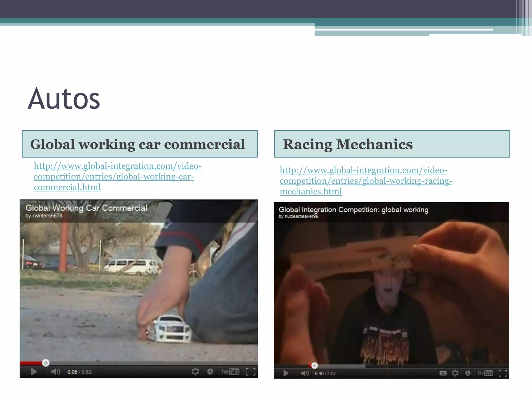
Task: Play the Global Working Car Commercial video
Action: pyautogui.click(x=34, y=372)
